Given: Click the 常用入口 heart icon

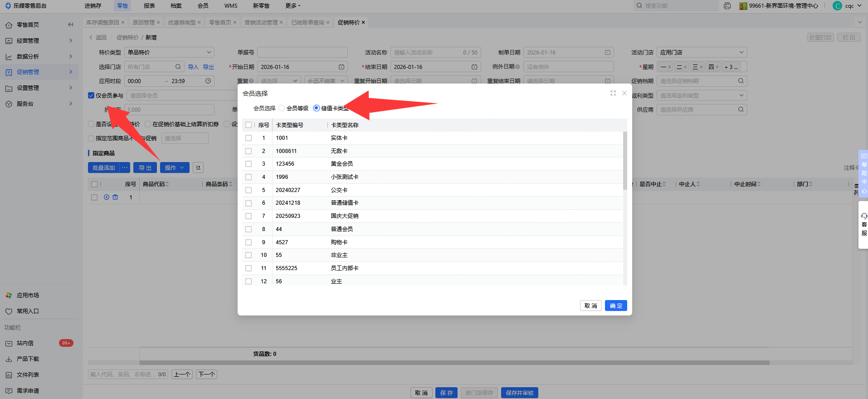Looking at the screenshot, I should (9, 311).
